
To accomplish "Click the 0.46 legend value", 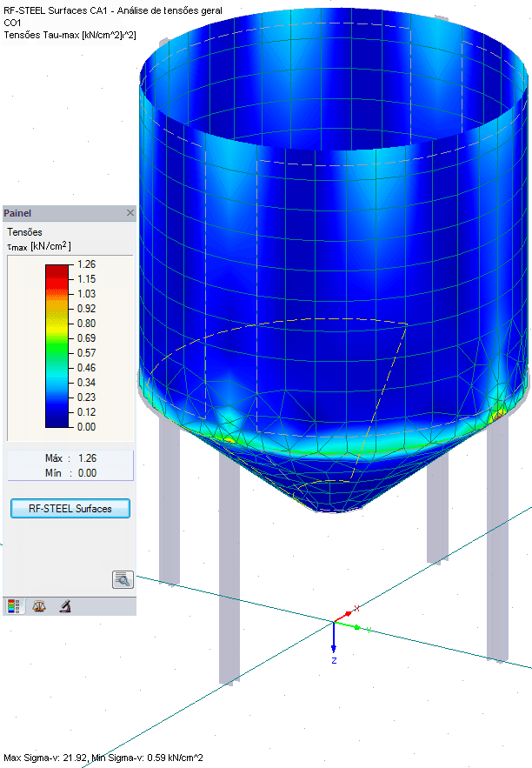I will 87,368.
